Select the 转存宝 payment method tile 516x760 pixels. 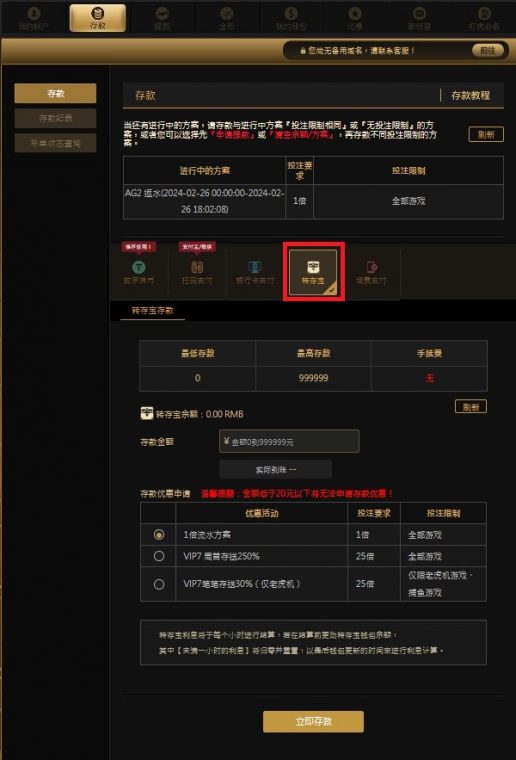313,272
